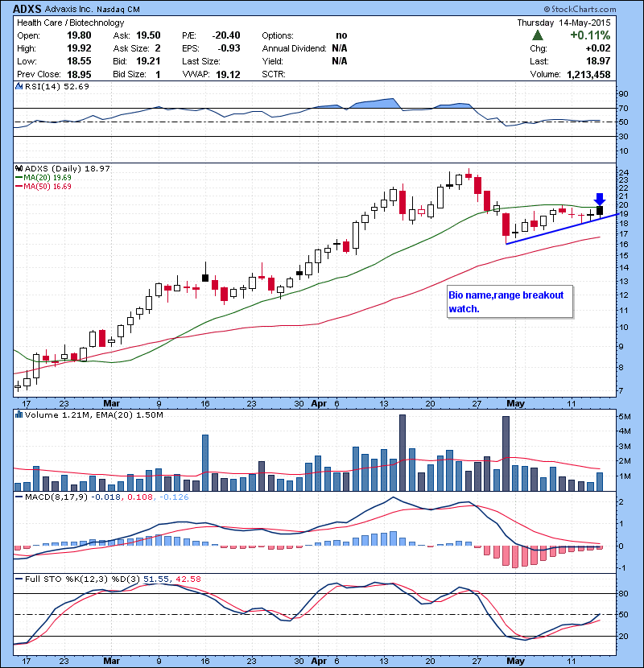Click the EPS value -0.93
644x668 pixels.
[x=229, y=48]
